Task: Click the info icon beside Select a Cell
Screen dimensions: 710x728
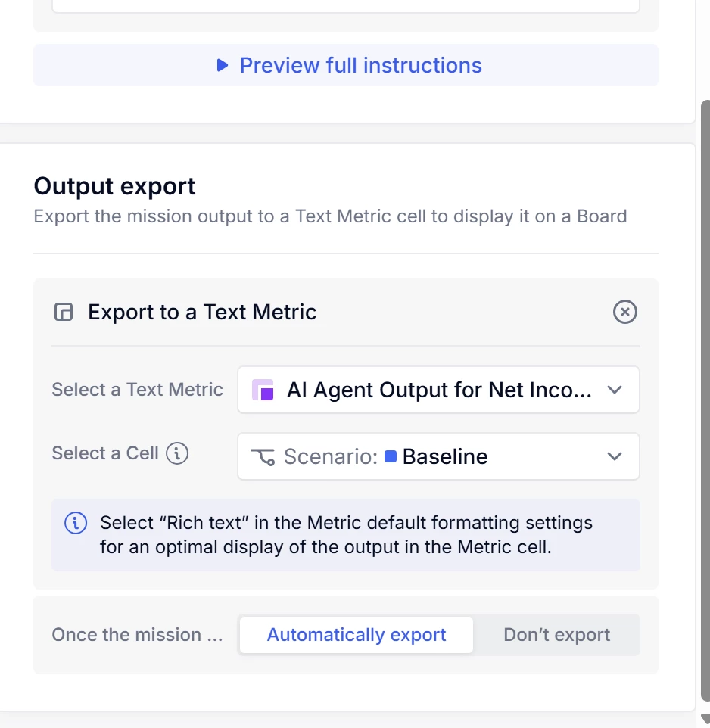Action: (177, 453)
